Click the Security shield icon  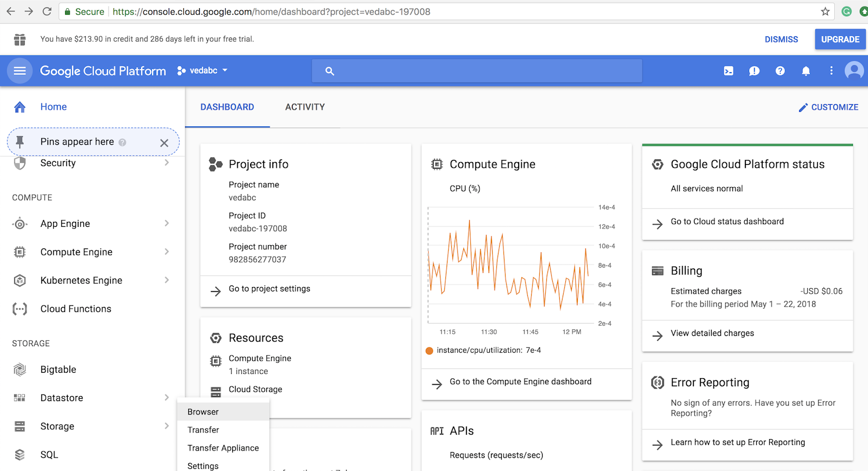coord(20,163)
